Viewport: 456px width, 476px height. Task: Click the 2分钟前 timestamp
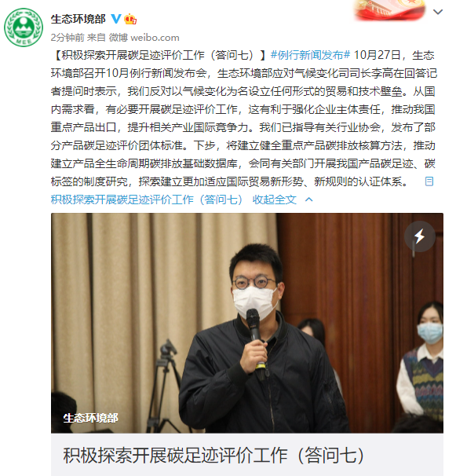pos(67,38)
